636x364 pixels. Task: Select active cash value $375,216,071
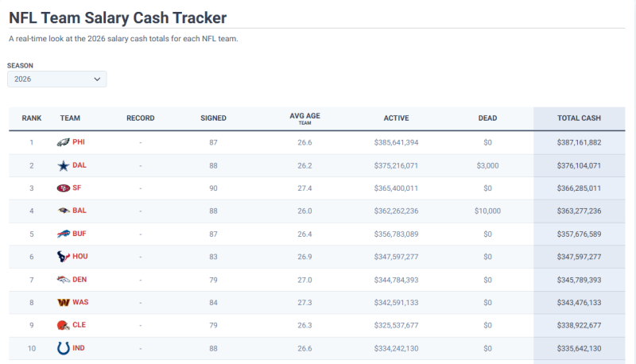[396, 165]
